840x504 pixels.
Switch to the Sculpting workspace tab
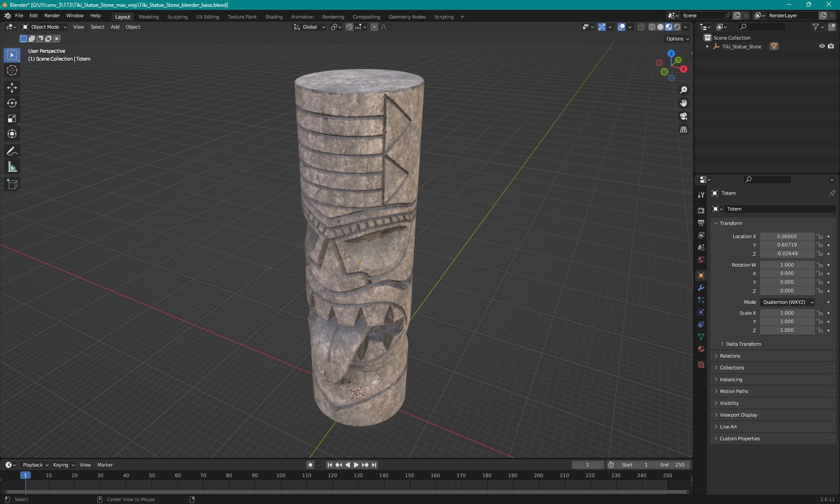coord(177,17)
